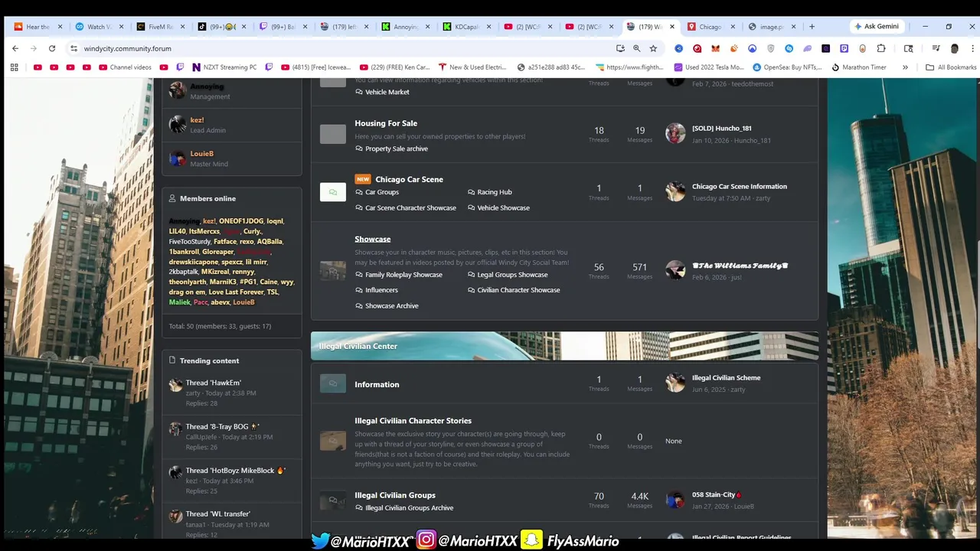The width and height of the screenshot is (980, 551).
Task: Open avatar beside Thread 'WL transfer'
Action: [176, 516]
